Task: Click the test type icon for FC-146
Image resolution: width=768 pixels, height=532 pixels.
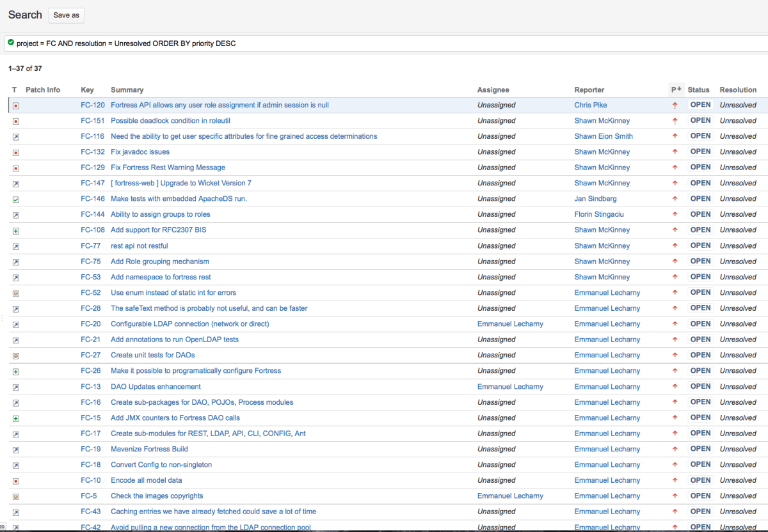Action: (16, 199)
